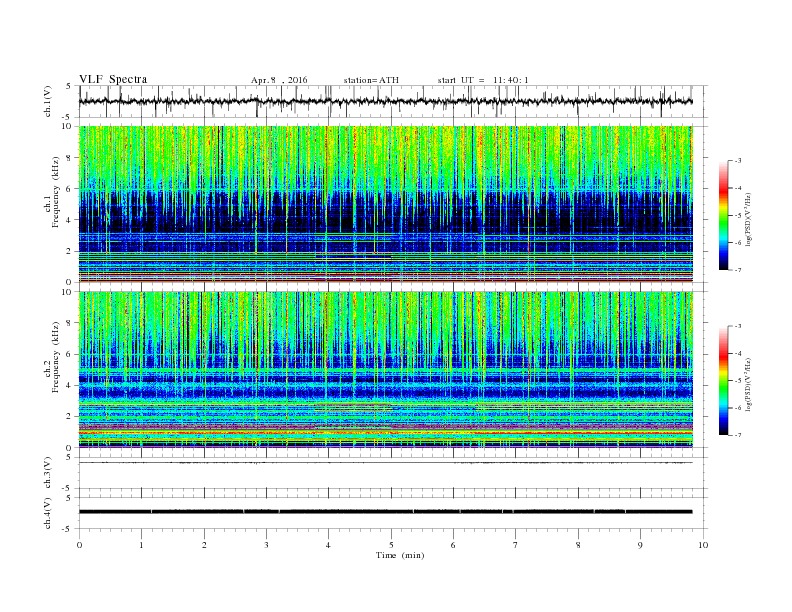Viewport: 792px width, 612px height.
Task: Click the '-3' tick on the ch.1 color bar
Action: 738,161
